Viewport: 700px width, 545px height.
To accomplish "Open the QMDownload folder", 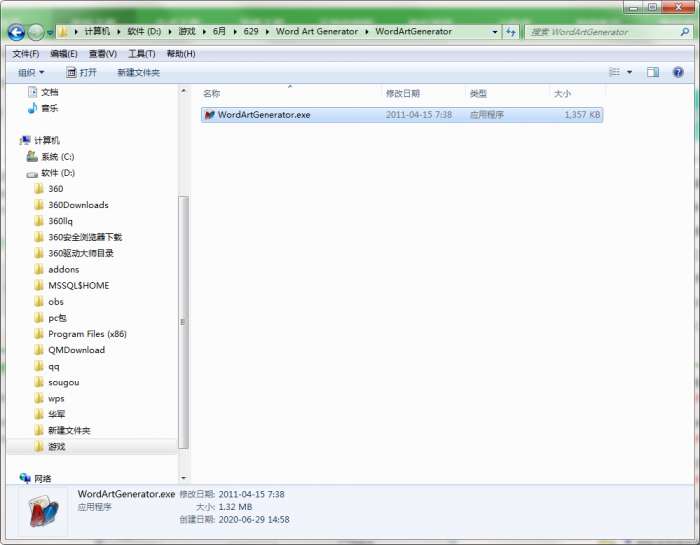I will (76, 350).
